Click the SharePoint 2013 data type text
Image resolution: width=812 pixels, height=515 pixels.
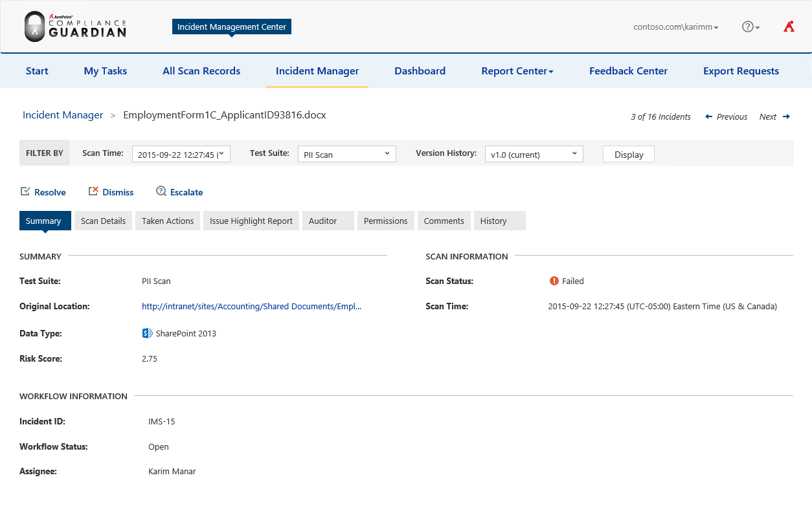click(x=186, y=333)
